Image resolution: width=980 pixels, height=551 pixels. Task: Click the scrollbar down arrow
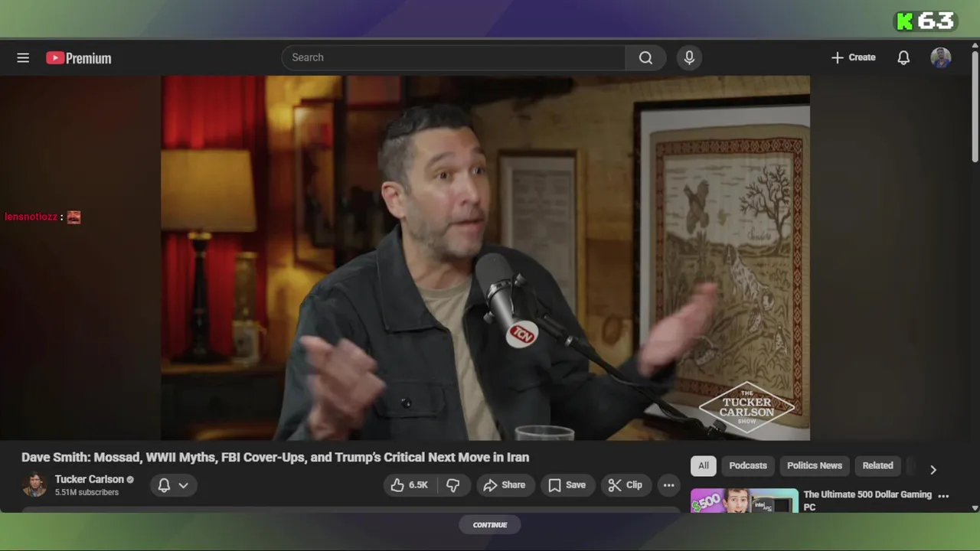[975, 507]
